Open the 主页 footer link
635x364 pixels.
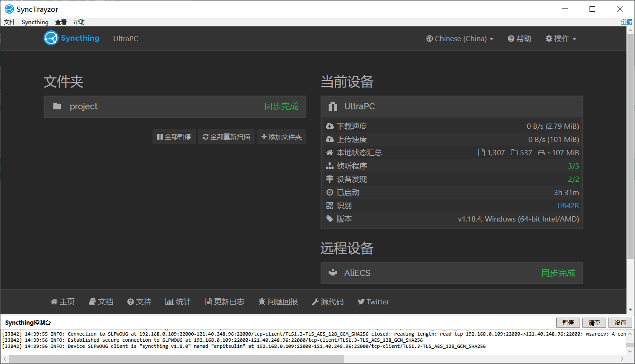click(63, 302)
